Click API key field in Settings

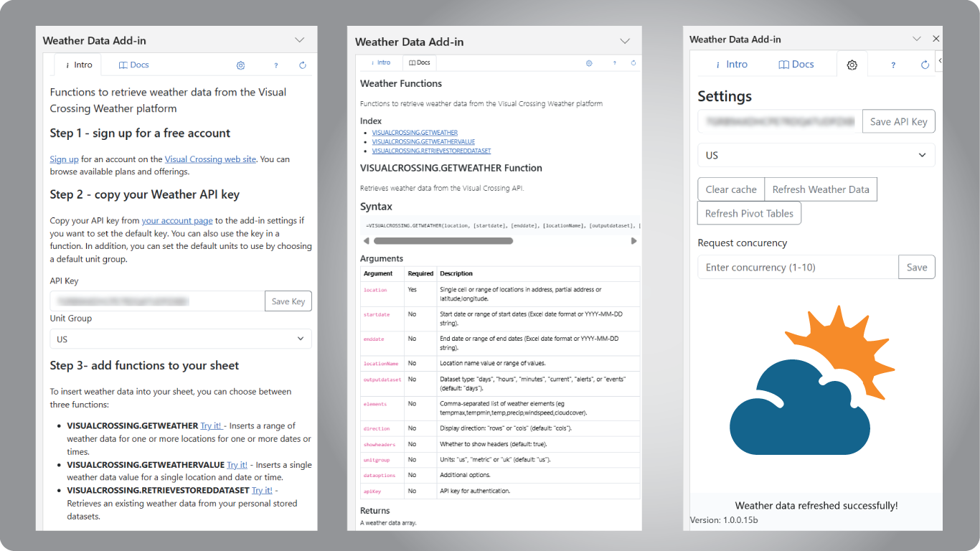[x=780, y=121]
